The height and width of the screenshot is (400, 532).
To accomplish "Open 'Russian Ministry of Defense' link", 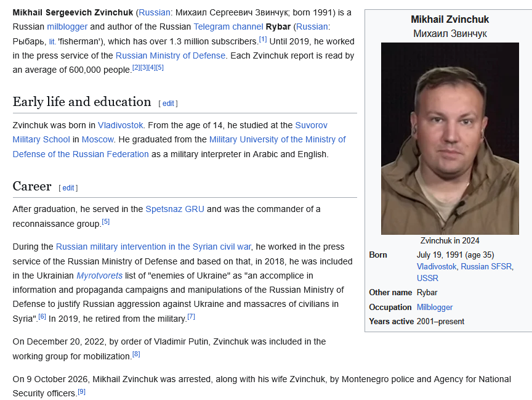I will tap(171, 55).
